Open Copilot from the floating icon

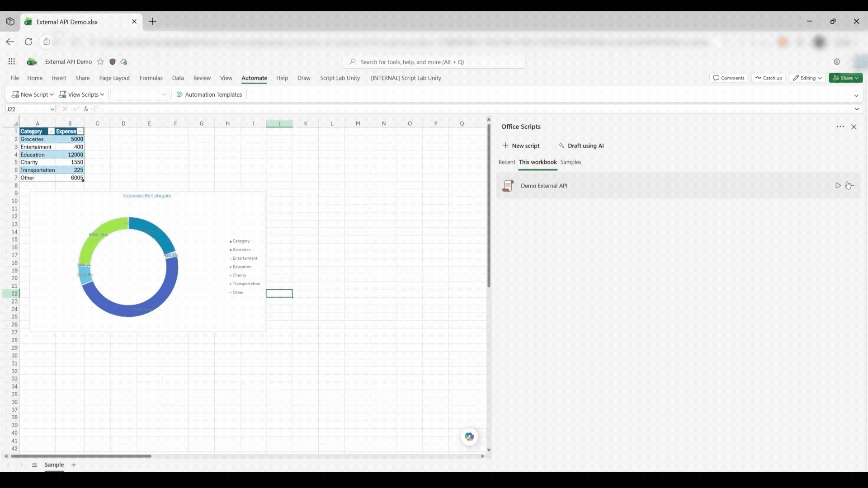click(x=469, y=436)
